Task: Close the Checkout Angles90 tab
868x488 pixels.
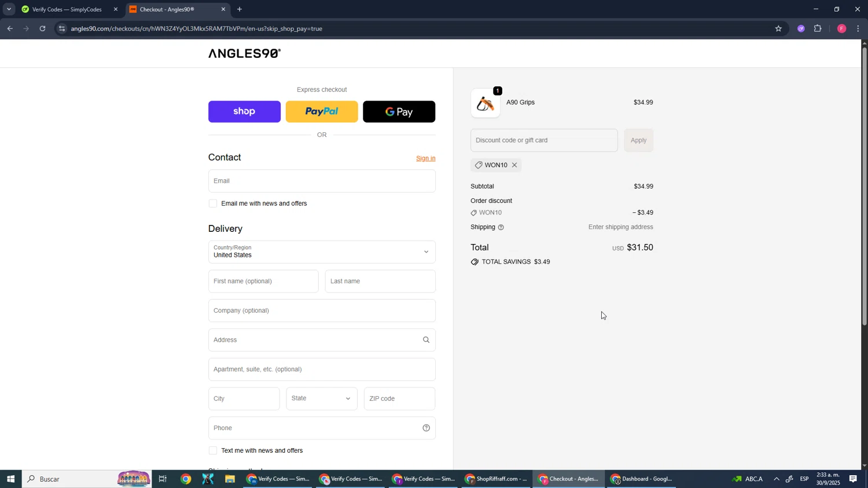Action: click(x=223, y=9)
